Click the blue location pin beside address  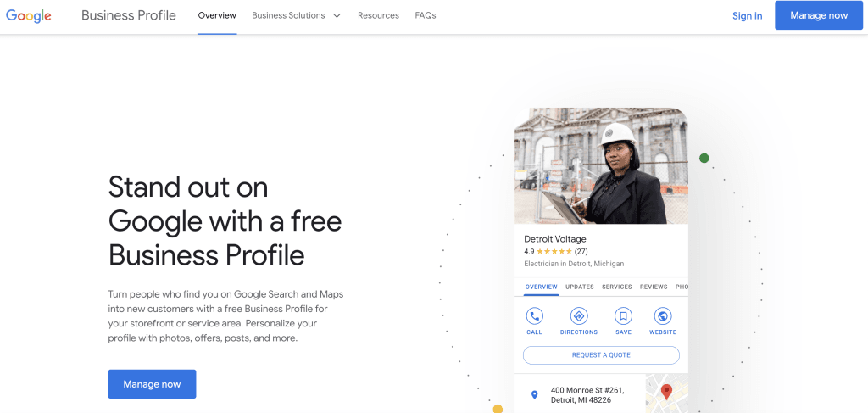click(x=534, y=394)
